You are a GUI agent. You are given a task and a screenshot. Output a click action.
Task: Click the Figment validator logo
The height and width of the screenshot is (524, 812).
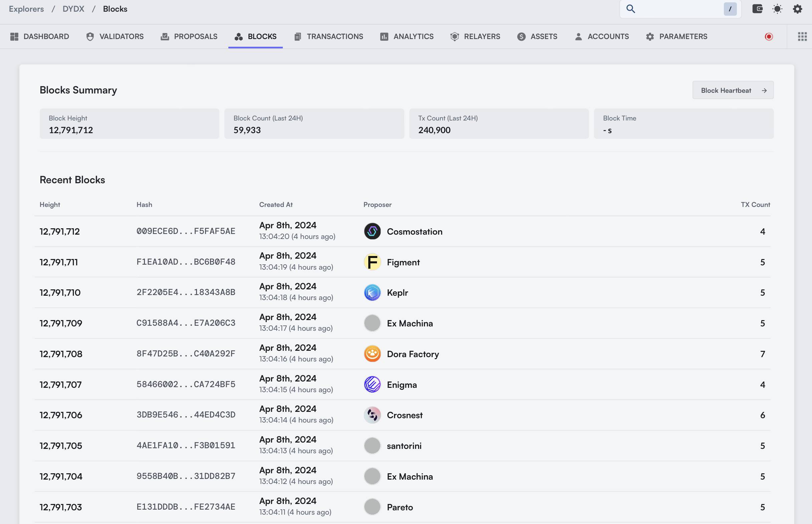click(372, 262)
